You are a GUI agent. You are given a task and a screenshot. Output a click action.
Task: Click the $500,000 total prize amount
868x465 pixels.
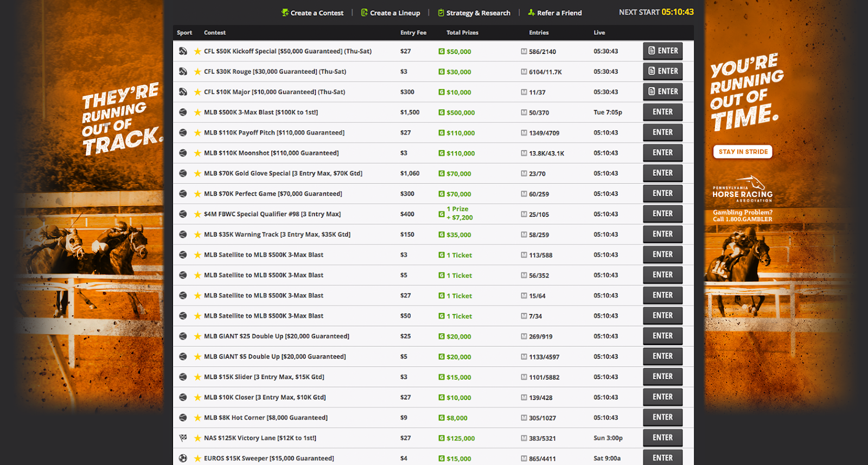461,113
